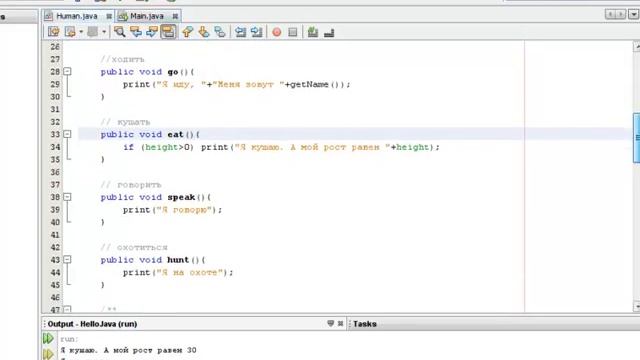Jump to Previous Bookmark icon
Image resolution: width=640 pixels, height=360 pixels.
187,32
